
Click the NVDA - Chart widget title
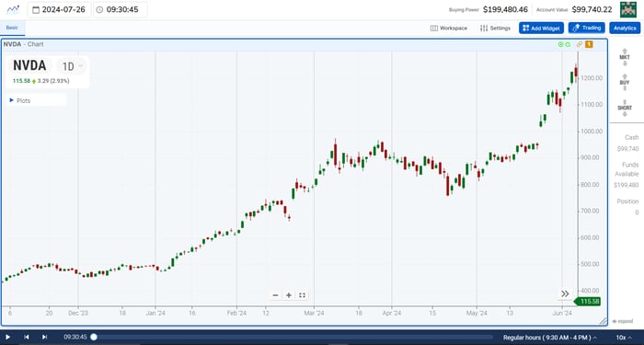[23, 44]
